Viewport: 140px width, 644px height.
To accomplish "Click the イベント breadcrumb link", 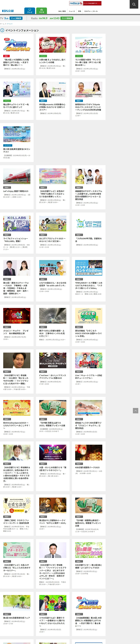I will (10, 24).
